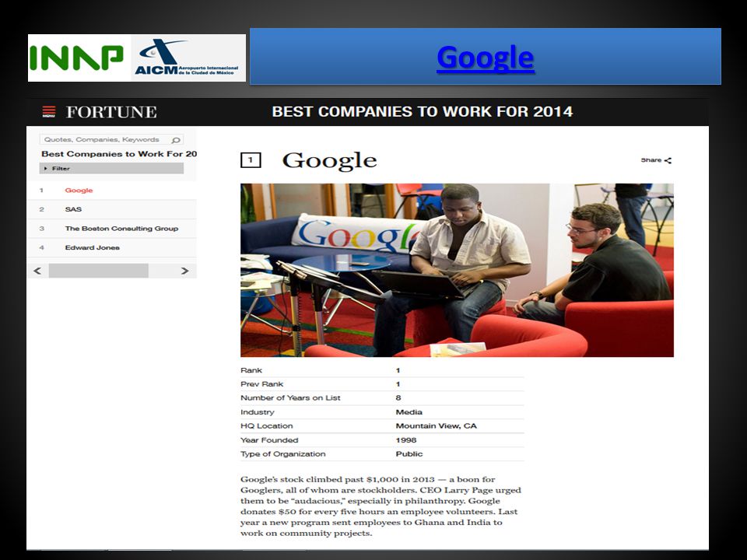Click the right scroll arrow

(185, 271)
